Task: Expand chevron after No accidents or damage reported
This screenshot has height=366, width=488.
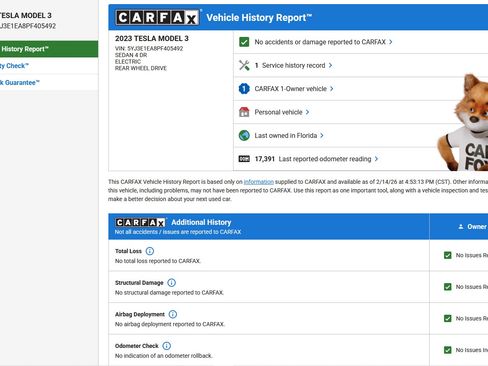Action: (391, 42)
